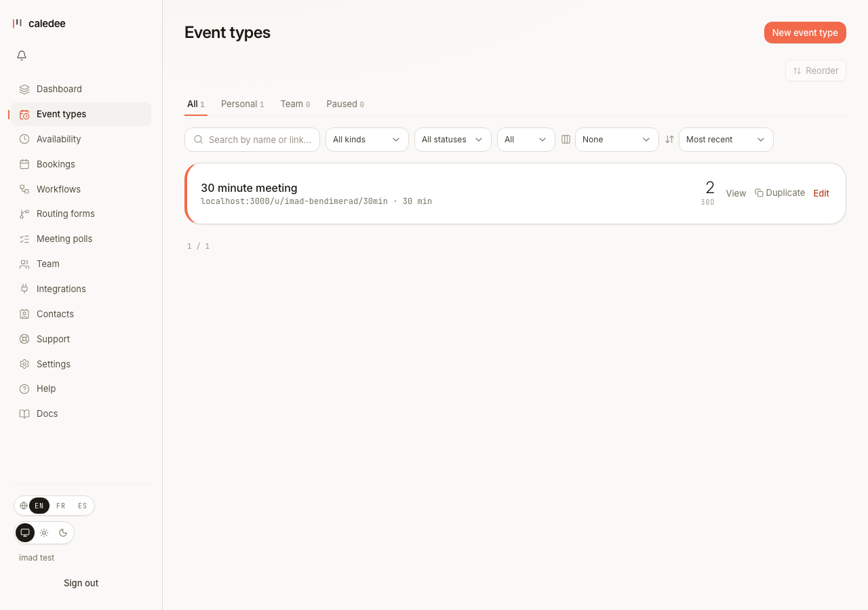Select the Personal tab
The image size is (868, 610).
[242, 104]
